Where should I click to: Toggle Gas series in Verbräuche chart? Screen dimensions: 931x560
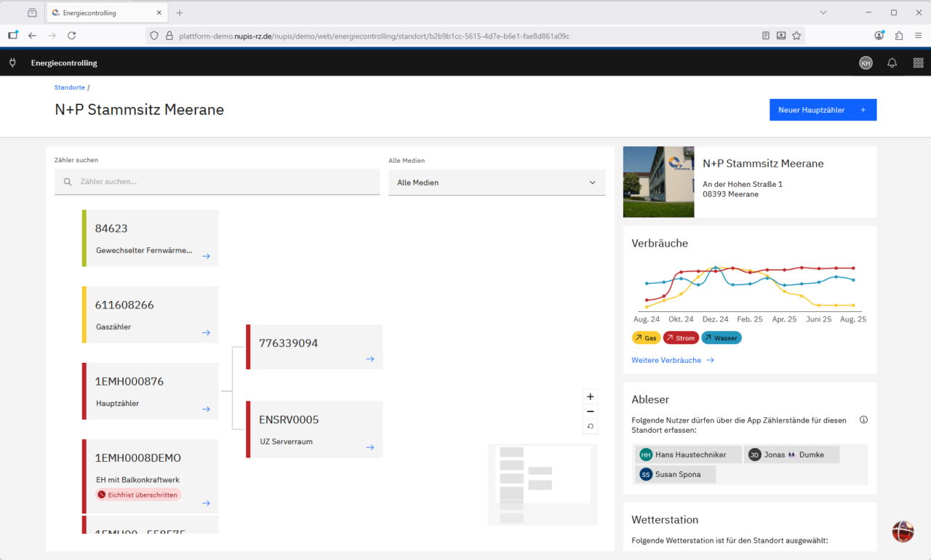coord(646,338)
